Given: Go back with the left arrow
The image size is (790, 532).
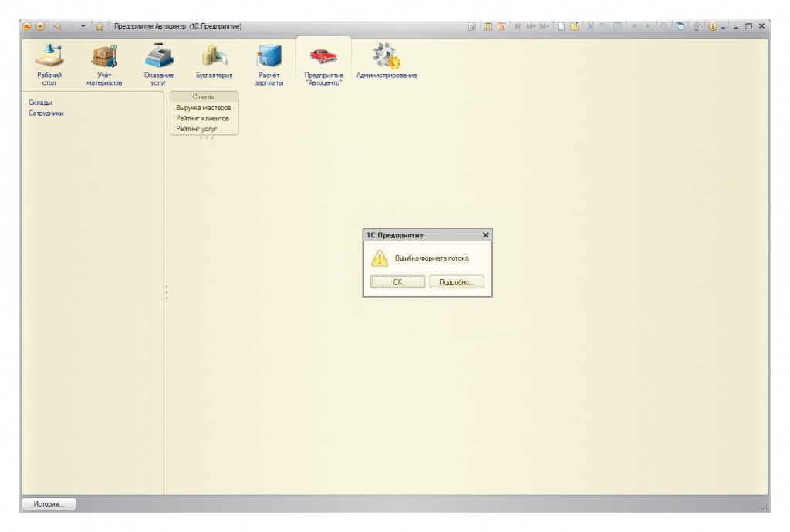Looking at the screenshot, I should point(57,26).
